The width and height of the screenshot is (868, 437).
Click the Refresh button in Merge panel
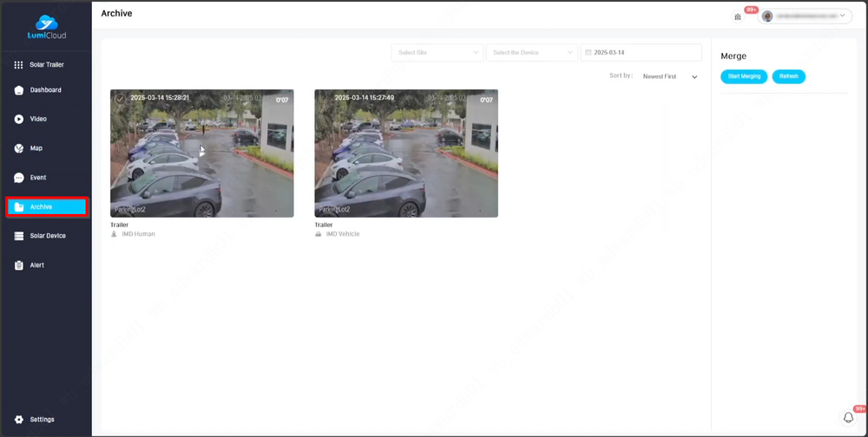(788, 76)
